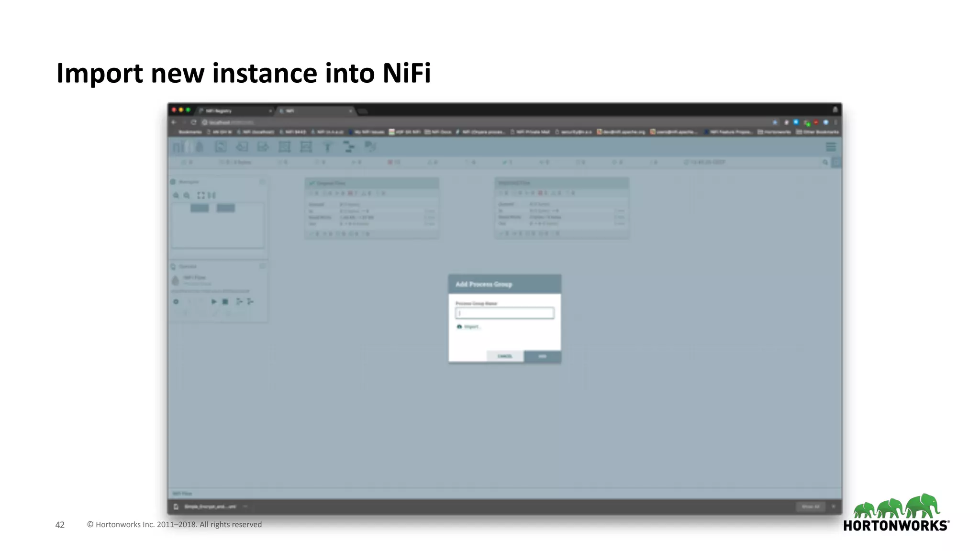Open the NiFi Docs bookmark
980x551 pixels.
tap(438, 132)
